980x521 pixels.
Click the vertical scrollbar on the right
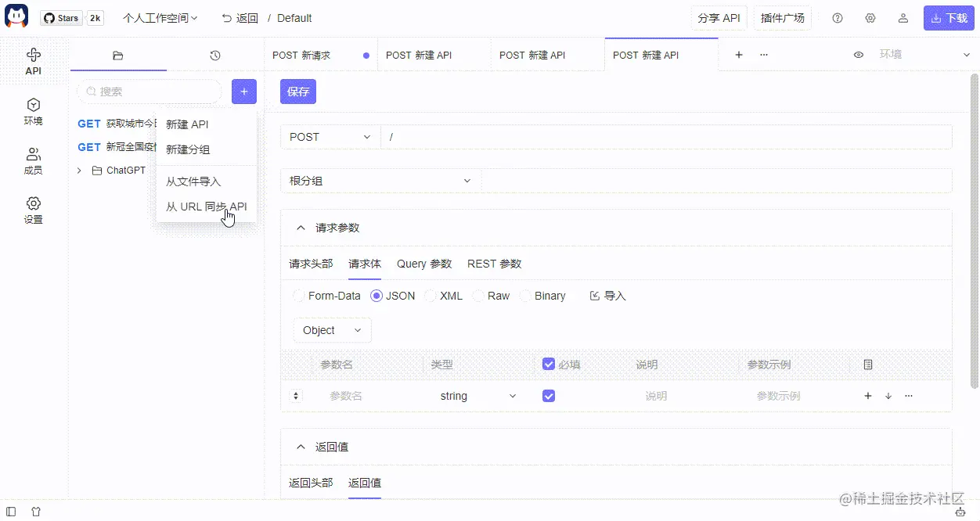[975, 231]
